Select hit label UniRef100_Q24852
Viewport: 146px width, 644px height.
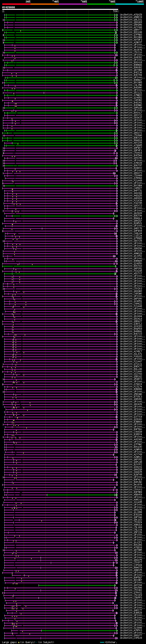pos(131,98)
